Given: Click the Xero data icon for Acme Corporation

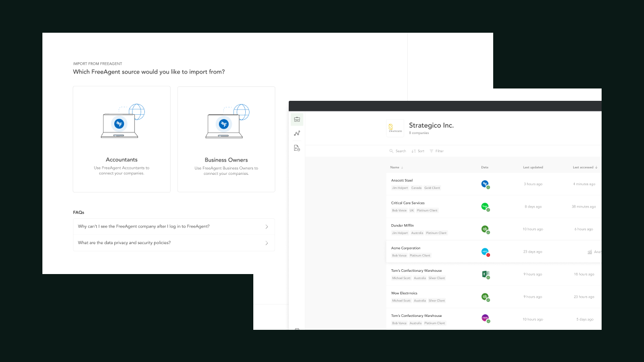Looking at the screenshot, I should coord(485,252).
